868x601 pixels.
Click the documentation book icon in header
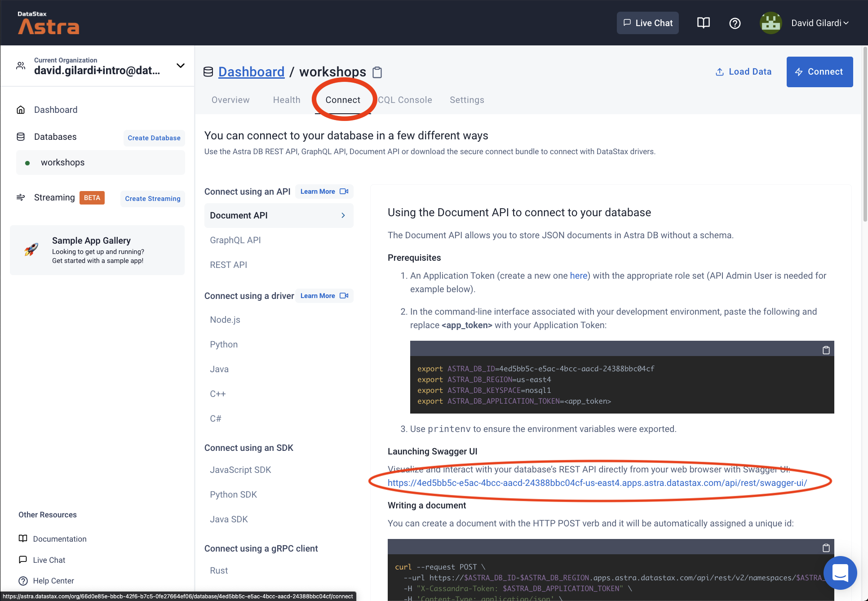(703, 23)
